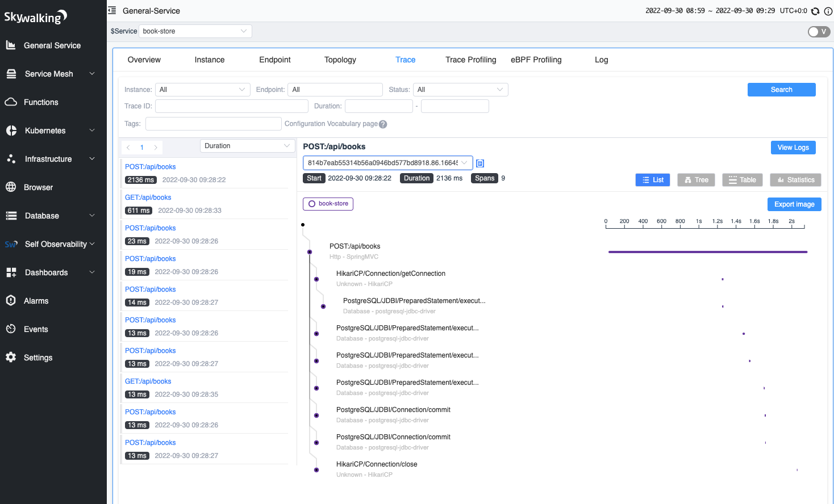Click the Events clock icon
Image resolution: width=834 pixels, height=504 pixels.
(11, 329)
